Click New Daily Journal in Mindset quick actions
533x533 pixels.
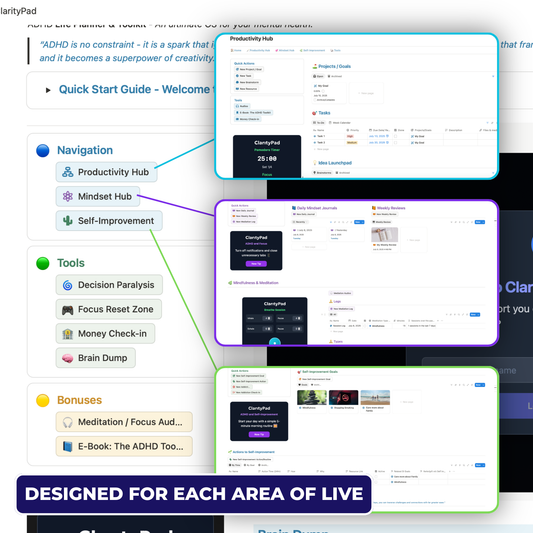[243, 211]
